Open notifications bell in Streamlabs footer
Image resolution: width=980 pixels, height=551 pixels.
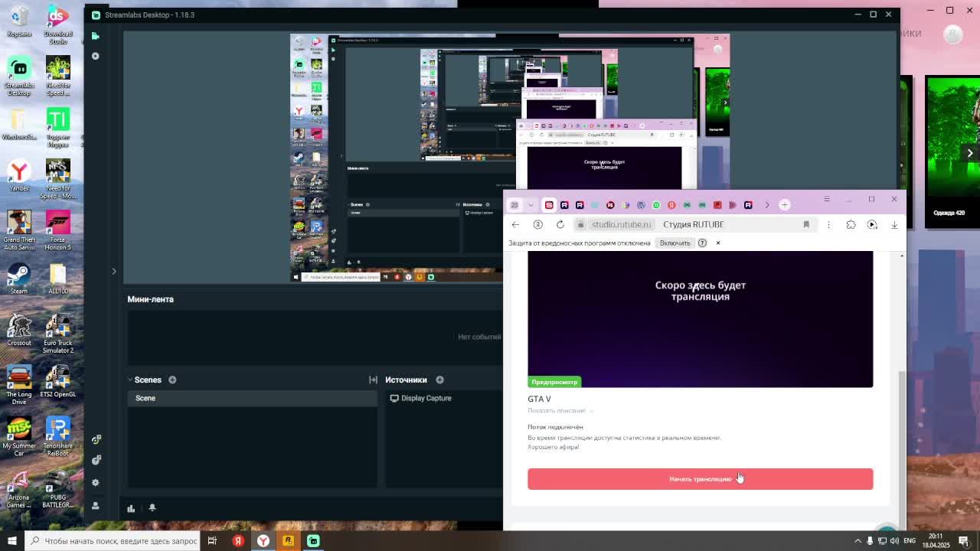(152, 507)
